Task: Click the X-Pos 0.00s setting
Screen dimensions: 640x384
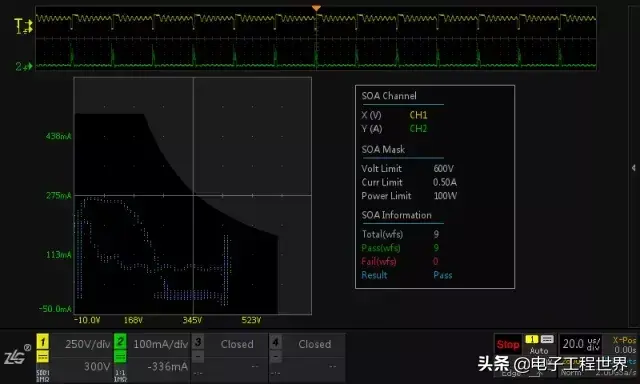Action: click(623, 345)
